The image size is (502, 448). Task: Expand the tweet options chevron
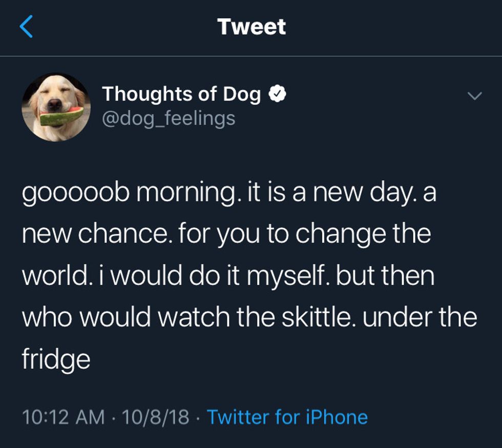475,96
